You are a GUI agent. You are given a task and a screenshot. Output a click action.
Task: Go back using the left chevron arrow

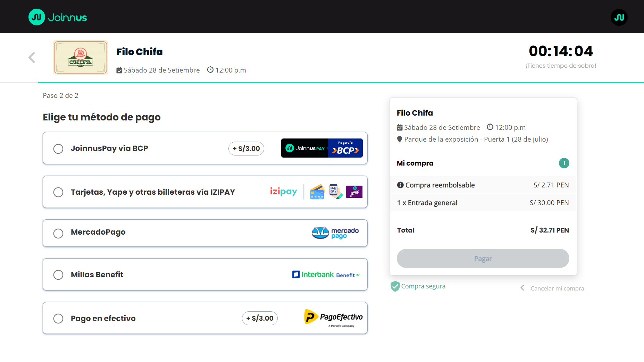[32, 58]
